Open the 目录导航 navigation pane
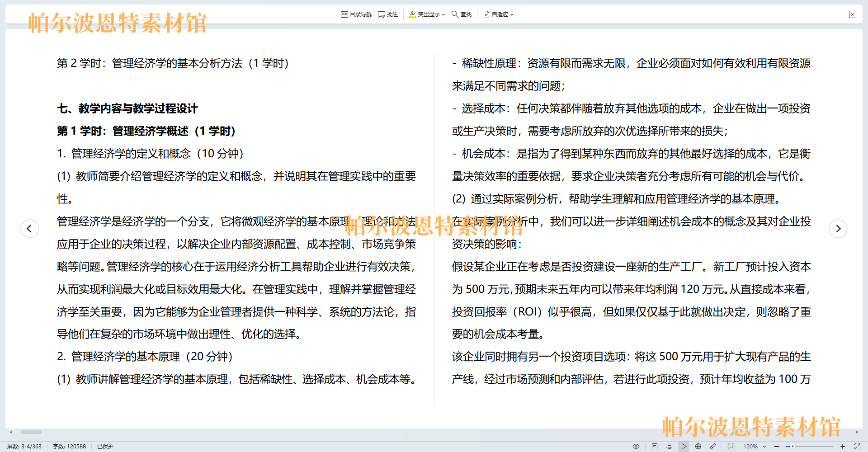Screen dimensions: 868x452 pyautogui.click(x=356, y=14)
